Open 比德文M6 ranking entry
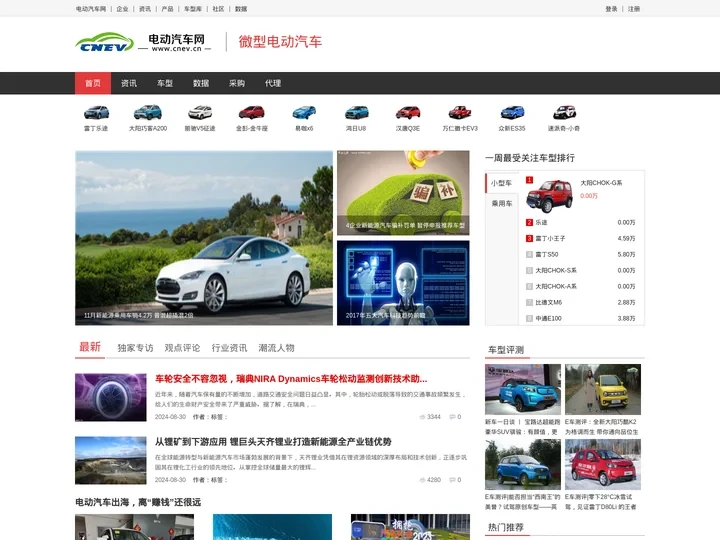The width and height of the screenshot is (720, 540). 549,303
